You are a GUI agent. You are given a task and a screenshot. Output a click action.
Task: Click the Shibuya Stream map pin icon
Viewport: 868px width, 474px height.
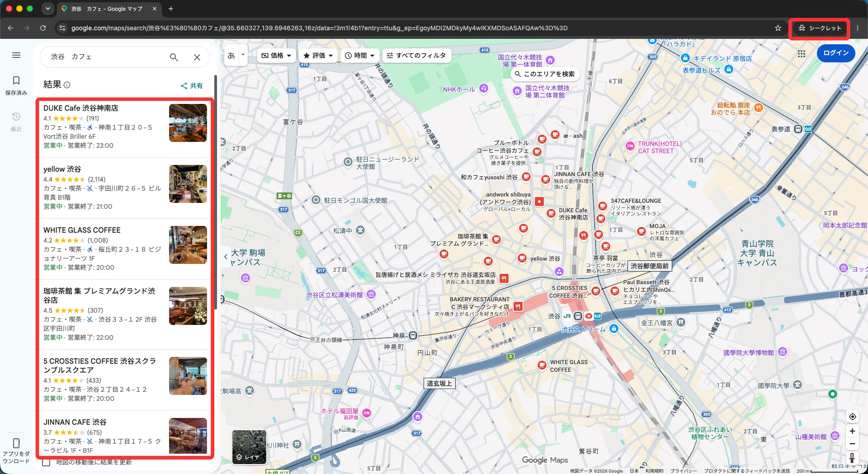tap(613, 329)
